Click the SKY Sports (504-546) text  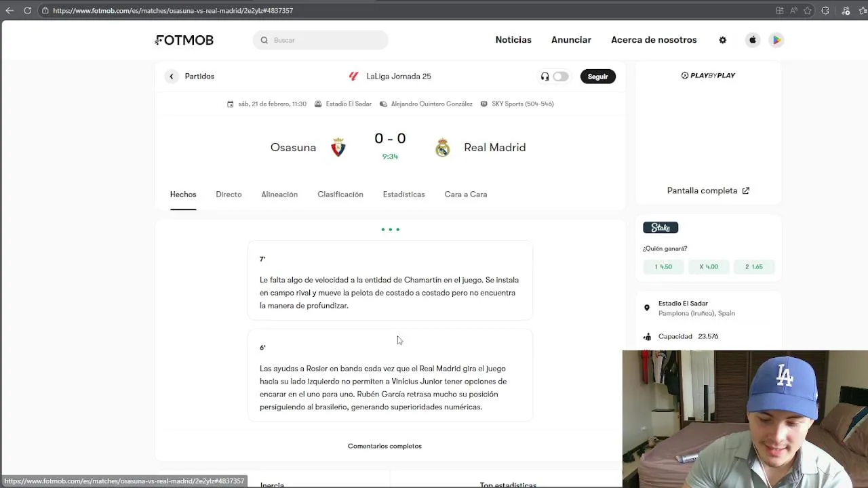point(523,104)
